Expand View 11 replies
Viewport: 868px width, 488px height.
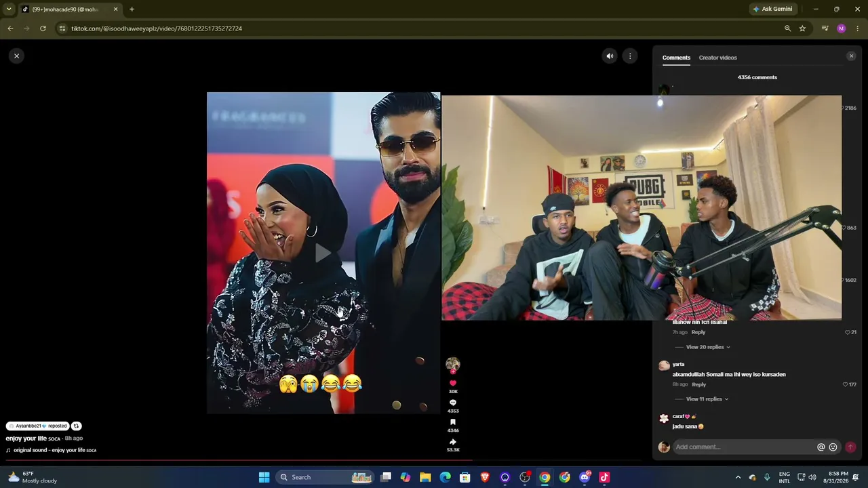tap(707, 399)
